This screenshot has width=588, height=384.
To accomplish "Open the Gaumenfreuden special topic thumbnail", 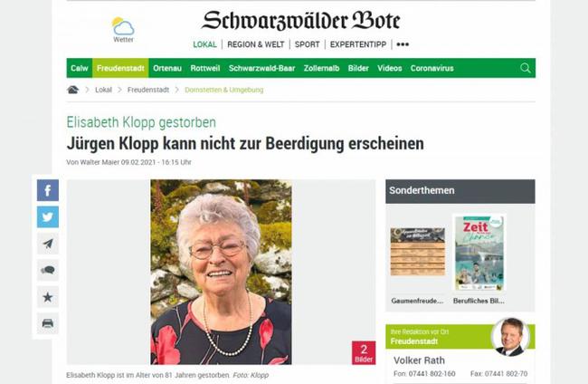I will coord(417,252).
